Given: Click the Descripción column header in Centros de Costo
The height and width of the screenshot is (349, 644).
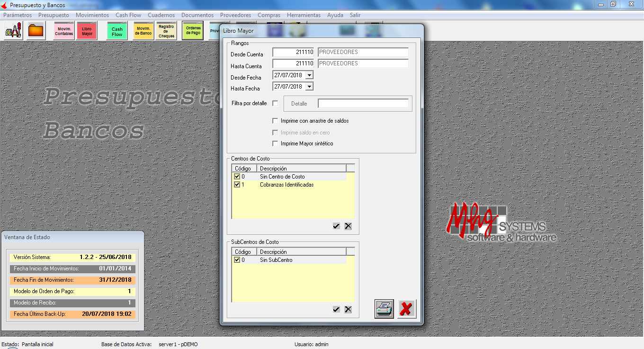Looking at the screenshot, I should [301, 168].
